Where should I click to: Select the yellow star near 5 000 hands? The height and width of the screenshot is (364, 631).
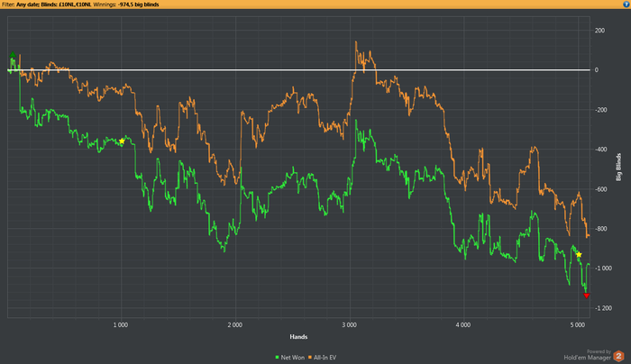pos(579,255)
